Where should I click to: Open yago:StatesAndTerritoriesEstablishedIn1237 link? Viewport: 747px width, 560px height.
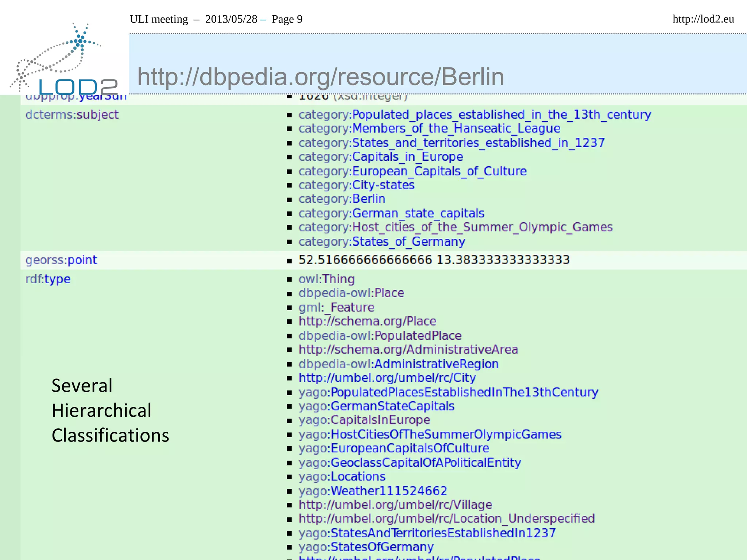(x=427, y=533)
